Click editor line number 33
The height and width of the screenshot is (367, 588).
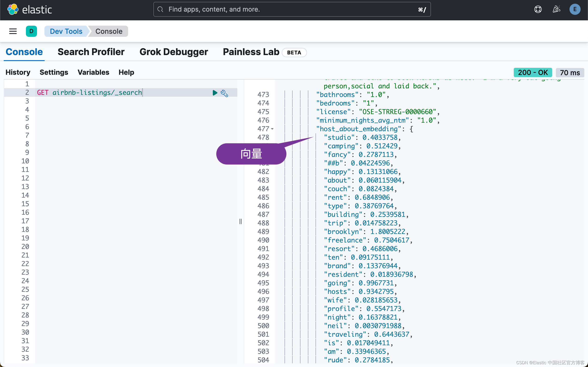25,358
